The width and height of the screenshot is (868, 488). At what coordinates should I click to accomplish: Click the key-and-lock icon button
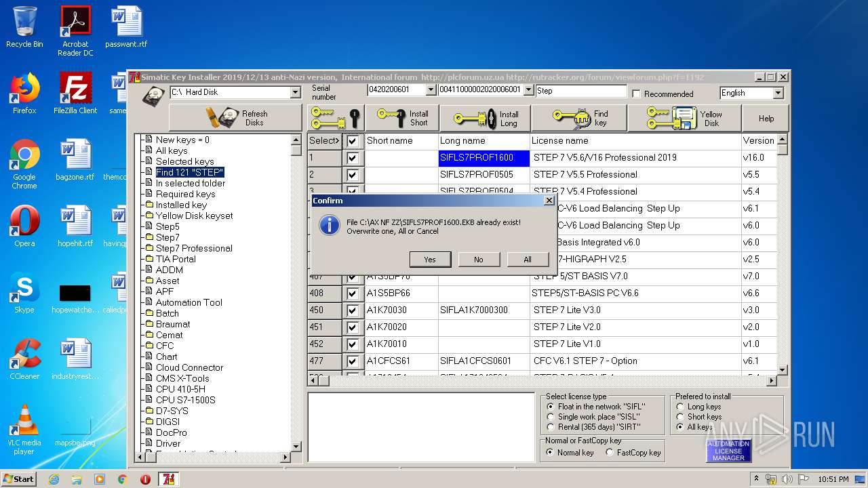[x=336, y=118]
